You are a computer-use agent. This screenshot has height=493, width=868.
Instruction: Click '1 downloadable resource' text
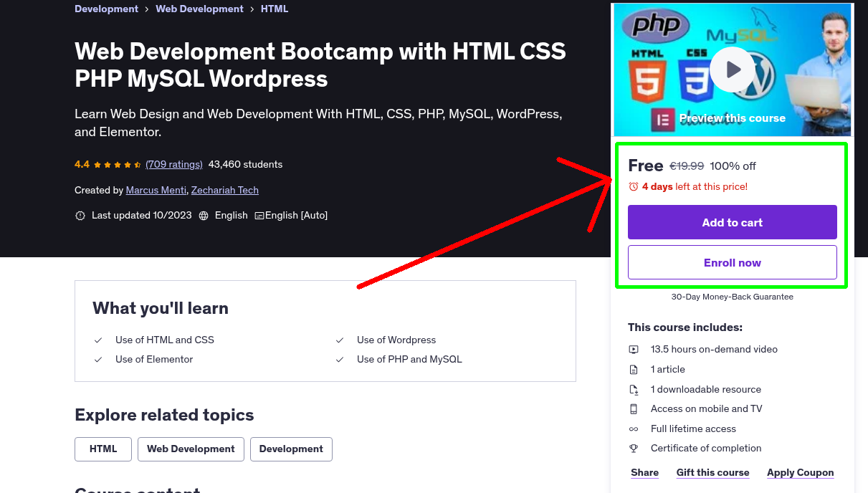click(706, 390)
